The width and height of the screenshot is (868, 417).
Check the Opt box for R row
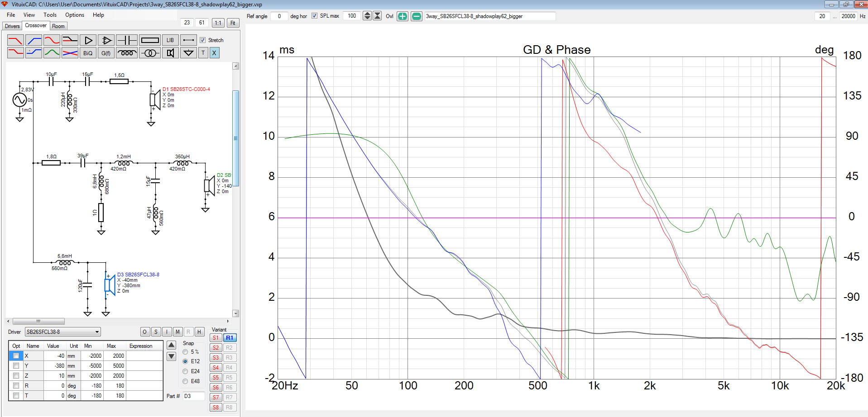[x=16, y=386]
